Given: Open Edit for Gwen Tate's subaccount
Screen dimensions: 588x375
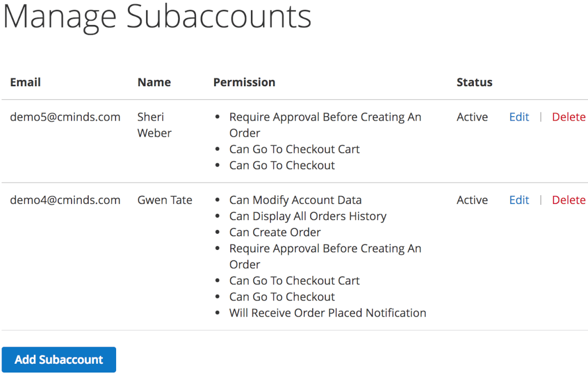Looking at the screenshot, I should (x=519, y=200).
